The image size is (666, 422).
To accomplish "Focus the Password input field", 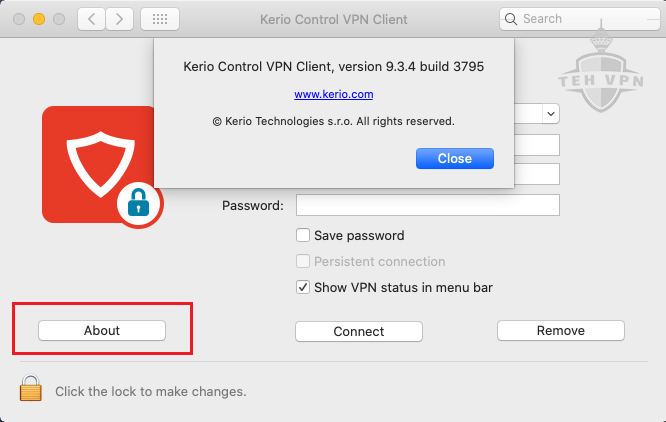I will tap(428, 205).
